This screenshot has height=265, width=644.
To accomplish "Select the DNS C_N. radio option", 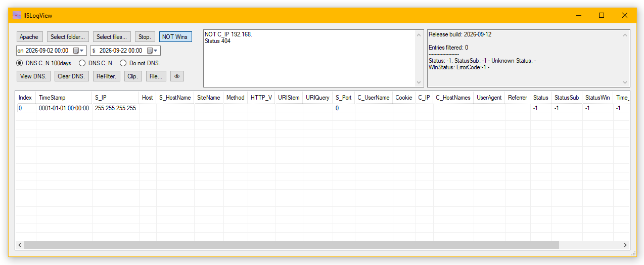I will point(97,63).
